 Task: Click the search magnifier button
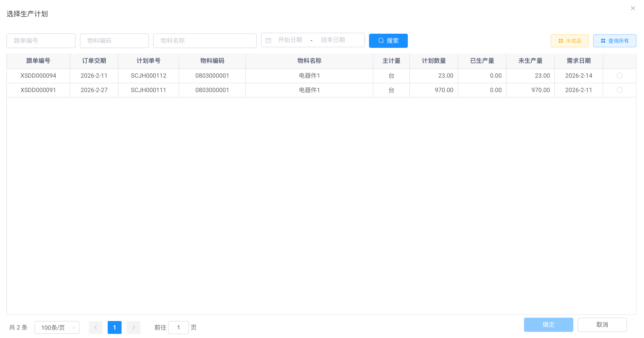[388, 41]
